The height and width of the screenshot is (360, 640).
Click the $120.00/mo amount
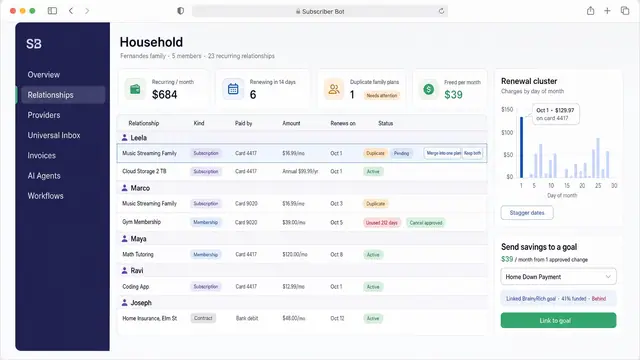(x=295, y=254)
